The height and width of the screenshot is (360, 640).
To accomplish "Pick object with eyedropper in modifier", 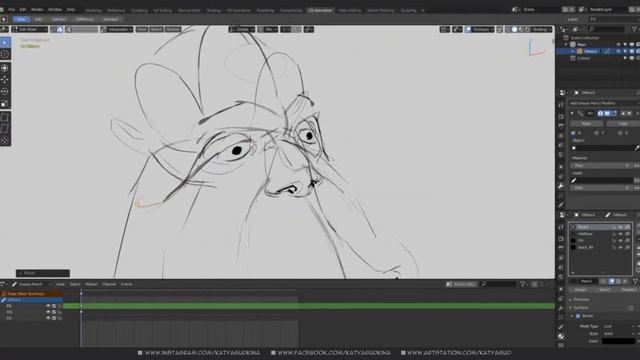I will pos(637,148).
